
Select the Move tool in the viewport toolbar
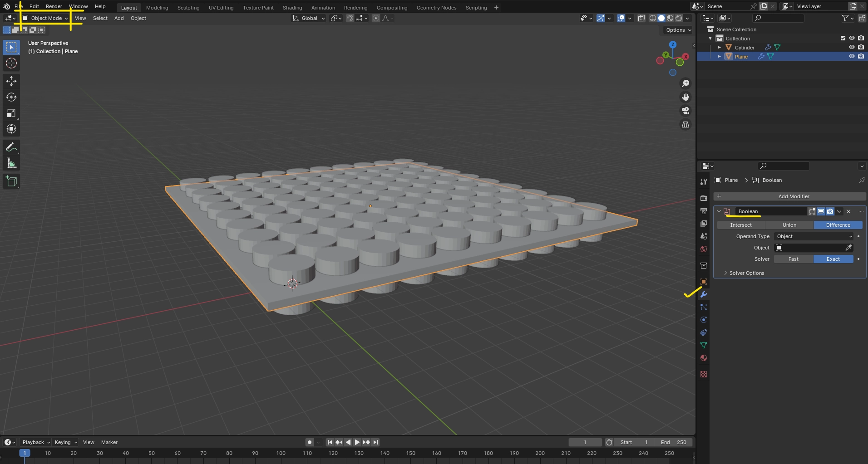click(x=11, y=81)
